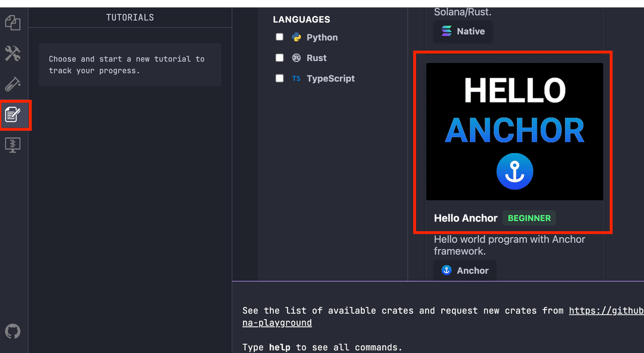Screen dimensions: 644x353
Task: Open the Build & Deploy tools icon
Action: (x=13, y=53)
